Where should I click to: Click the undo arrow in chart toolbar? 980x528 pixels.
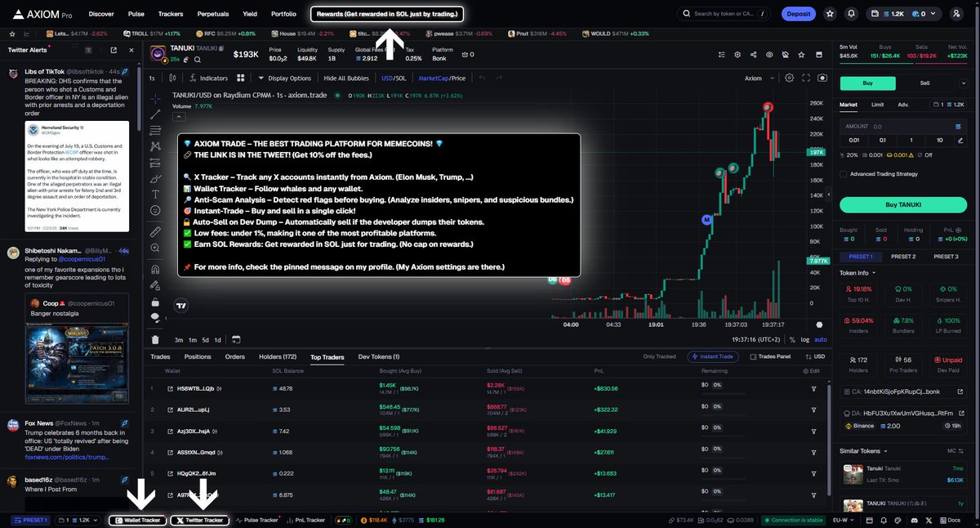point(482,78)
